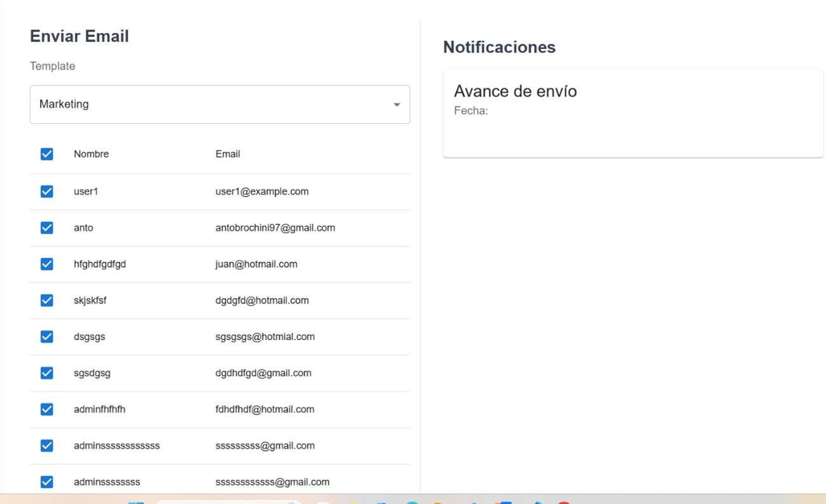Open the Avance de envío notification card

(633, 113)
